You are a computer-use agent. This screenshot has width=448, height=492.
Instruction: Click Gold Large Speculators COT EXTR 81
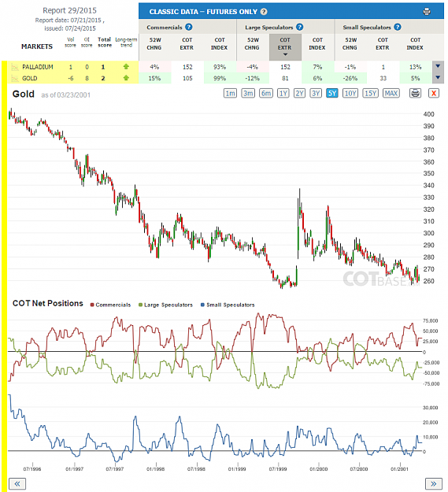pos(285,78)
